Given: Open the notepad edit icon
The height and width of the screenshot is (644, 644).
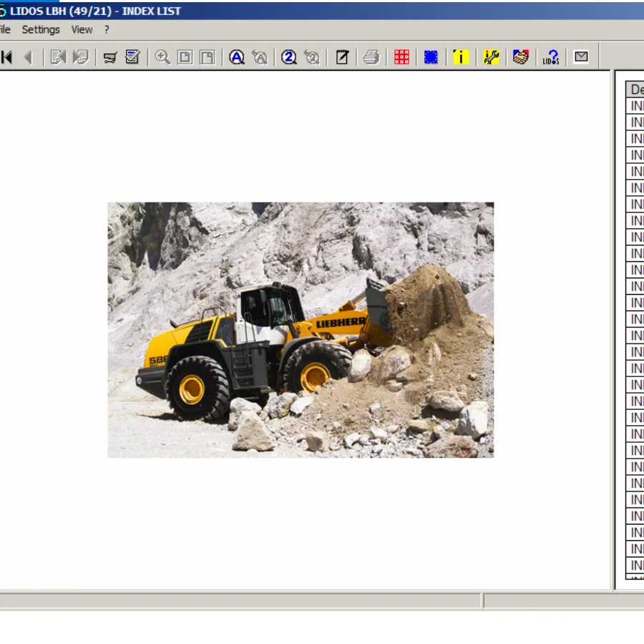Looking at the screenshot, I should tap(342, 57).
